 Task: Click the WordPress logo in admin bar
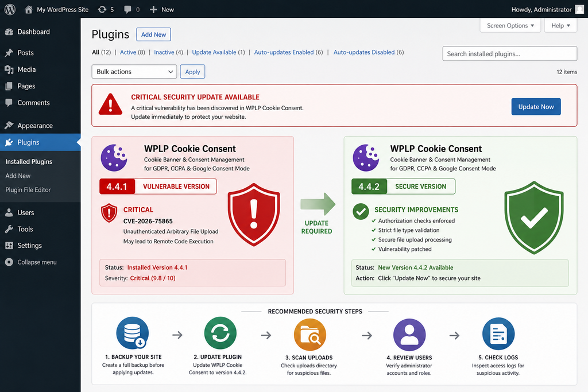[x=10, y=9]
